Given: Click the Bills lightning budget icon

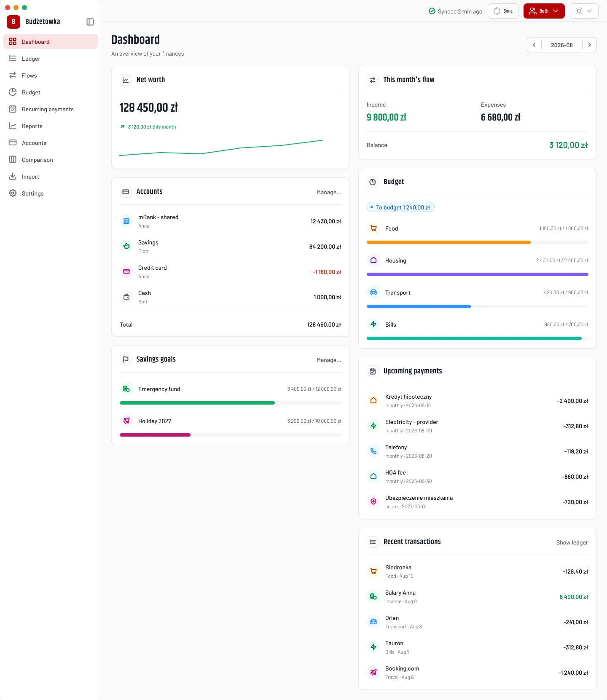Looking at the screenshot, I should click(x=373, y=325).
